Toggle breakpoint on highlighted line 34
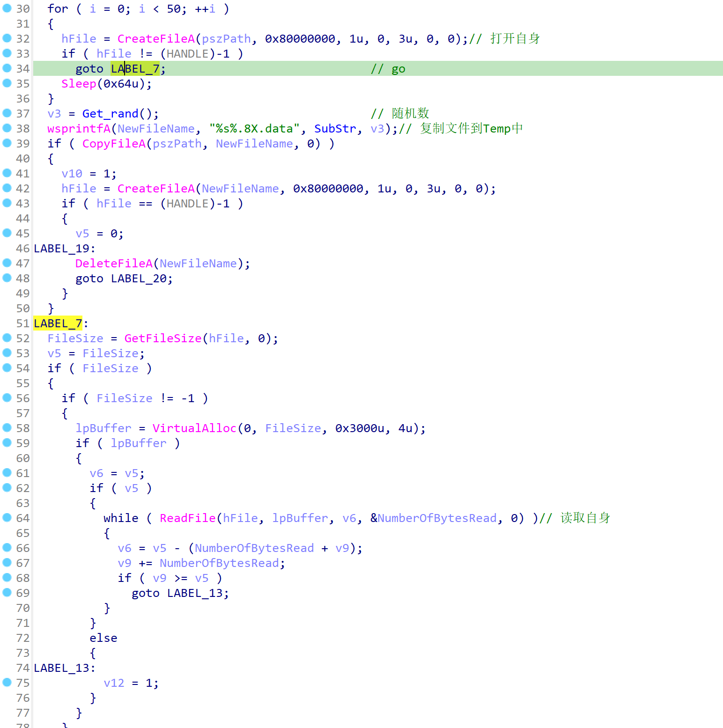Screen dimensions: 723x728 click(7, 68)
